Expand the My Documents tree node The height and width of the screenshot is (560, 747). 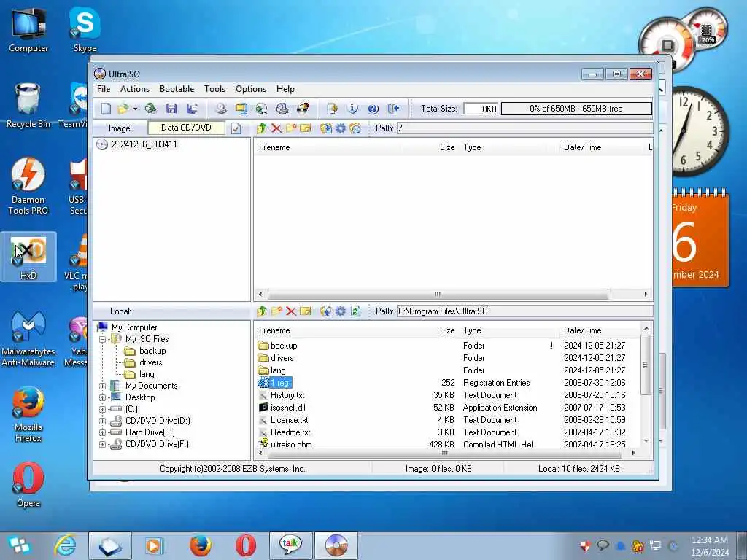point(102,386)
